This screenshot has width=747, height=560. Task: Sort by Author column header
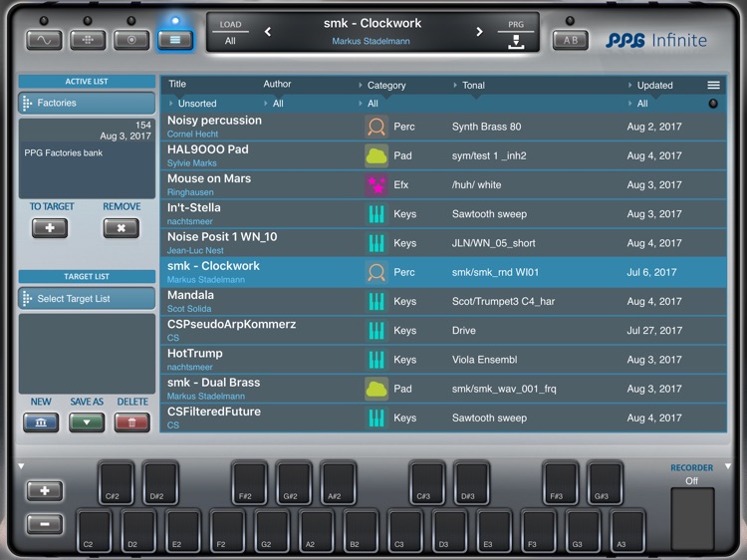(277, 84)
